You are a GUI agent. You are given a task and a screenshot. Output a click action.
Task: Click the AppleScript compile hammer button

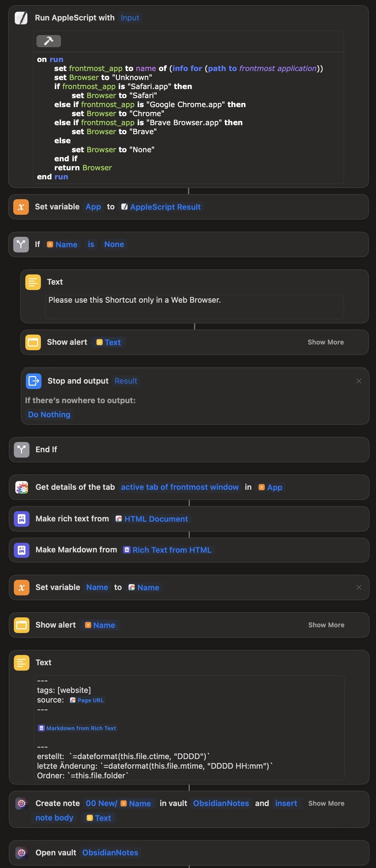coord(48,41)
